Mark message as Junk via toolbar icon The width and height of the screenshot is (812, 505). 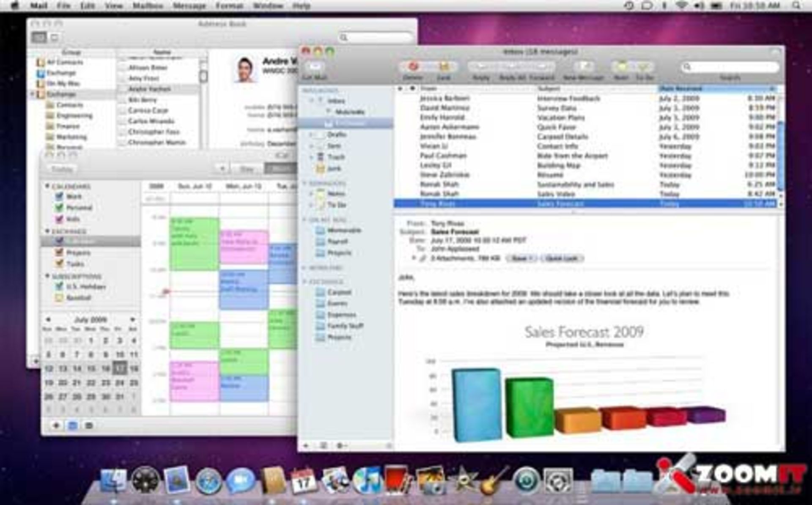tap(444, 66)
